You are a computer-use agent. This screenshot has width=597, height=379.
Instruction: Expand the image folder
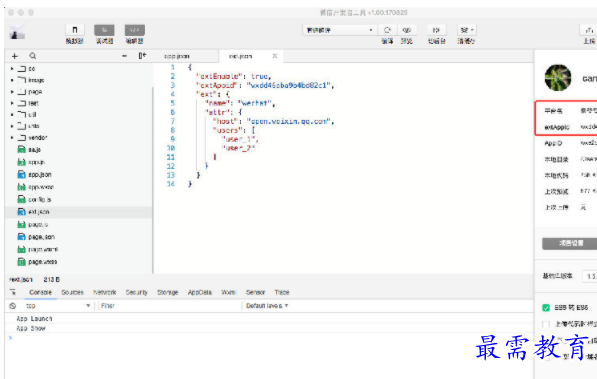tap(12, 80)
